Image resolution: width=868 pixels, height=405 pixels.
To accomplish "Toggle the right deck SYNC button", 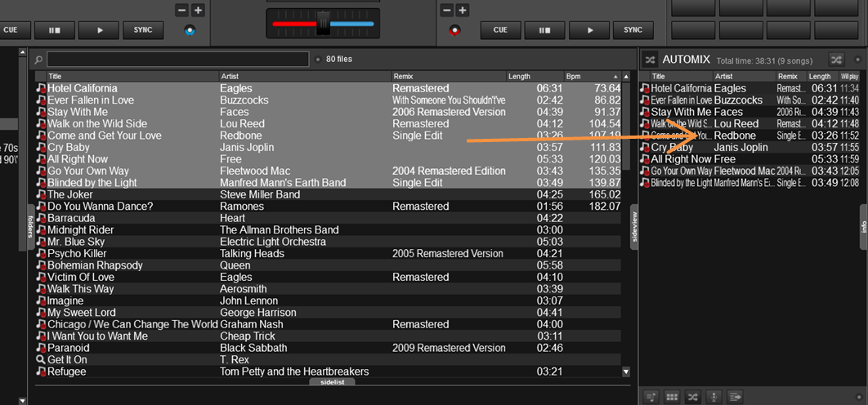I will [633, 30].
